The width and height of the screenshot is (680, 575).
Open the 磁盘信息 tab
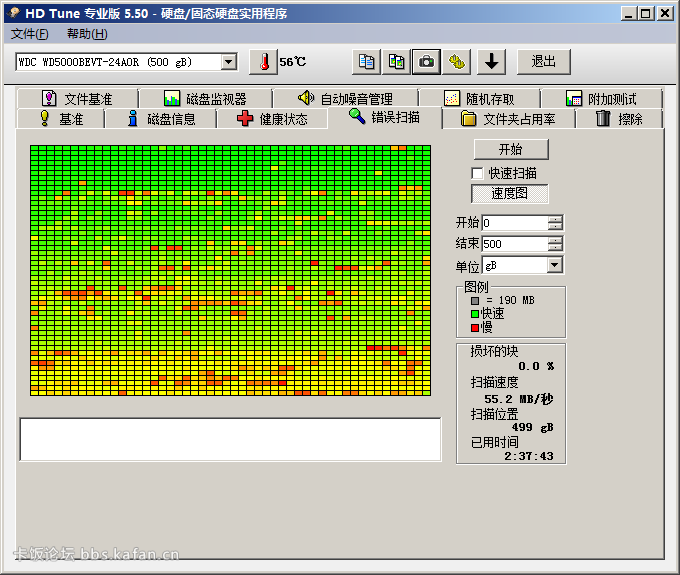coord(160,118)
